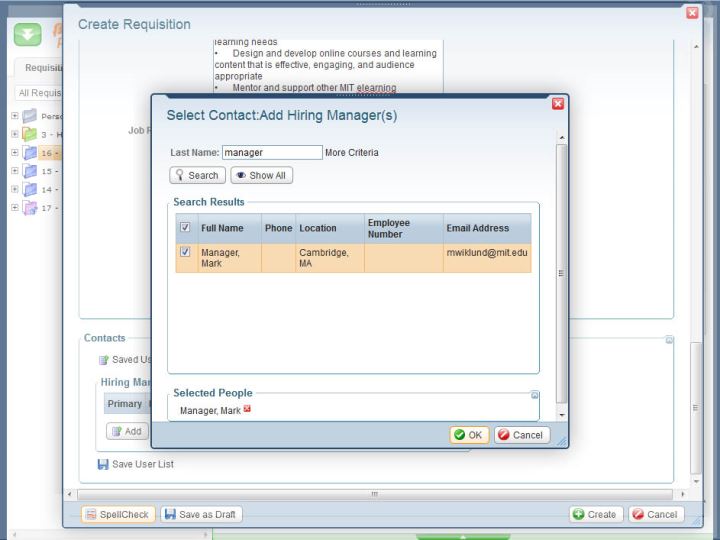This screenshot has width=720, height=540.
Task: Confirm selection with OK button
Action: (468, 435)
